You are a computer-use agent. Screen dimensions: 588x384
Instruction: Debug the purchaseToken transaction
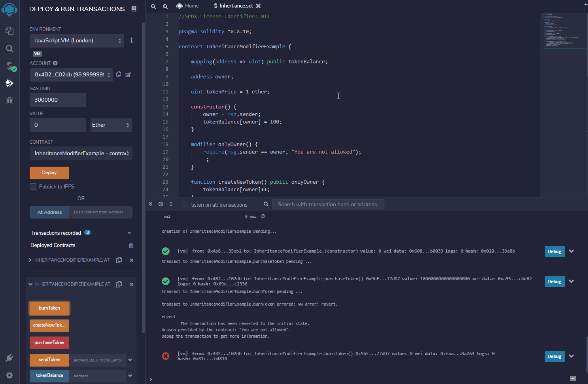click(x=555, y=281)
